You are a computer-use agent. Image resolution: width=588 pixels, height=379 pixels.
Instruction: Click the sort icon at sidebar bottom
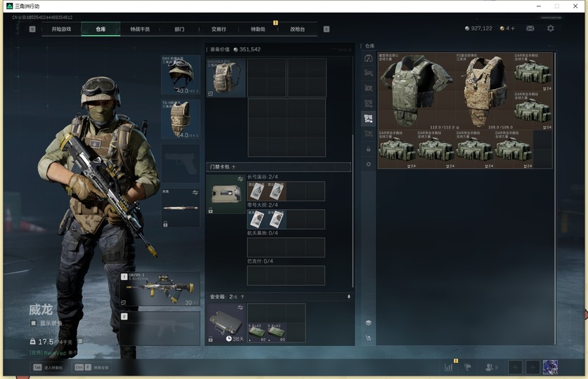368,338
